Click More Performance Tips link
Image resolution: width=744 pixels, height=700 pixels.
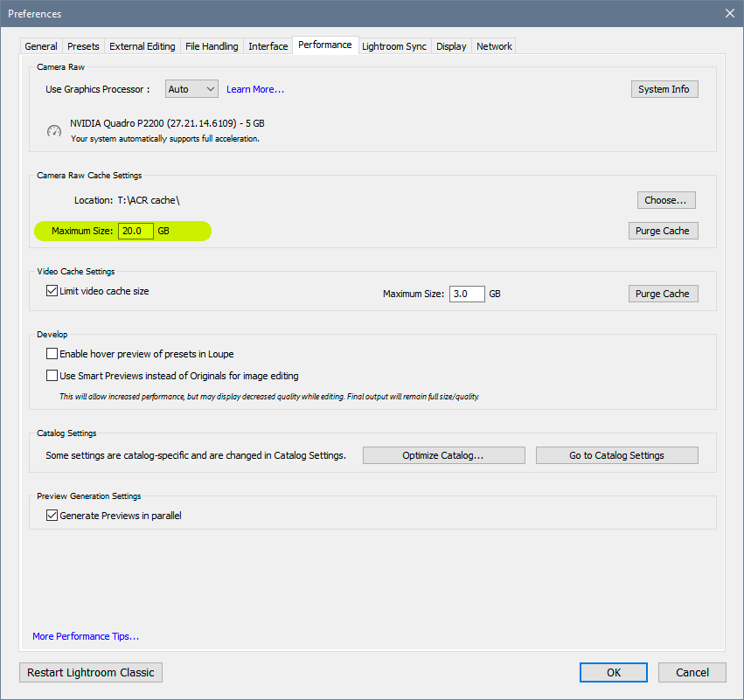(85, 636)
